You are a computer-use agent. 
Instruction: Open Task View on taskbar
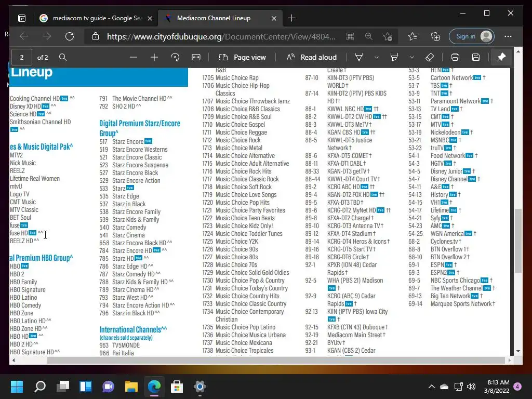pyautogui.click(x=63, y=387)
